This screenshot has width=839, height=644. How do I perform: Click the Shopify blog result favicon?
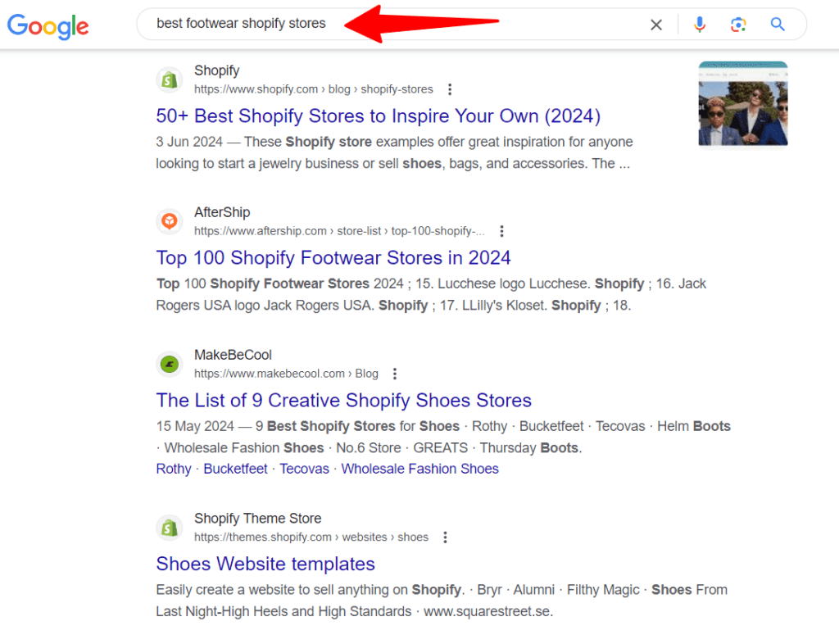tap(170, 80)
